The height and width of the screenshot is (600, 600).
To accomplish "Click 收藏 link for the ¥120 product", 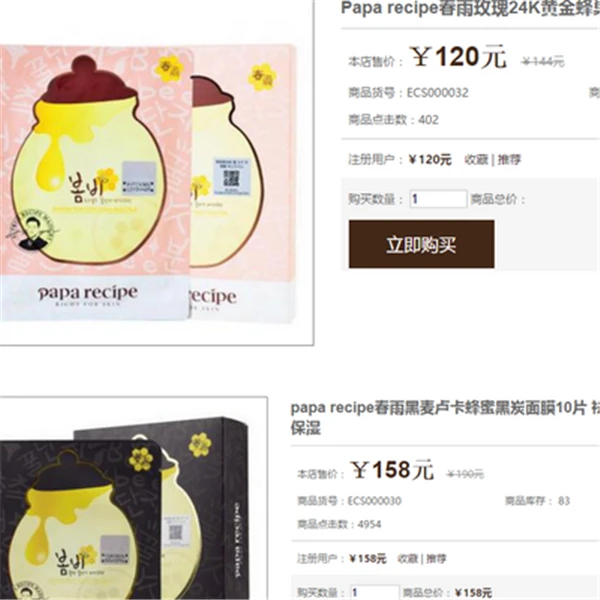I will 476,160.
